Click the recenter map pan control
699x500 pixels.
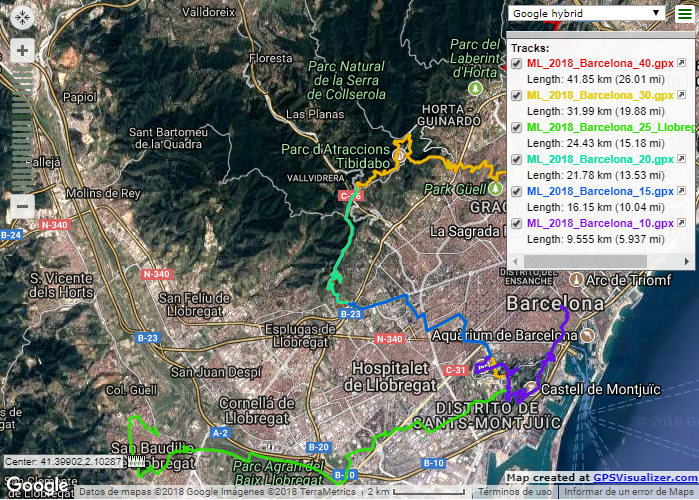[22, 17]
